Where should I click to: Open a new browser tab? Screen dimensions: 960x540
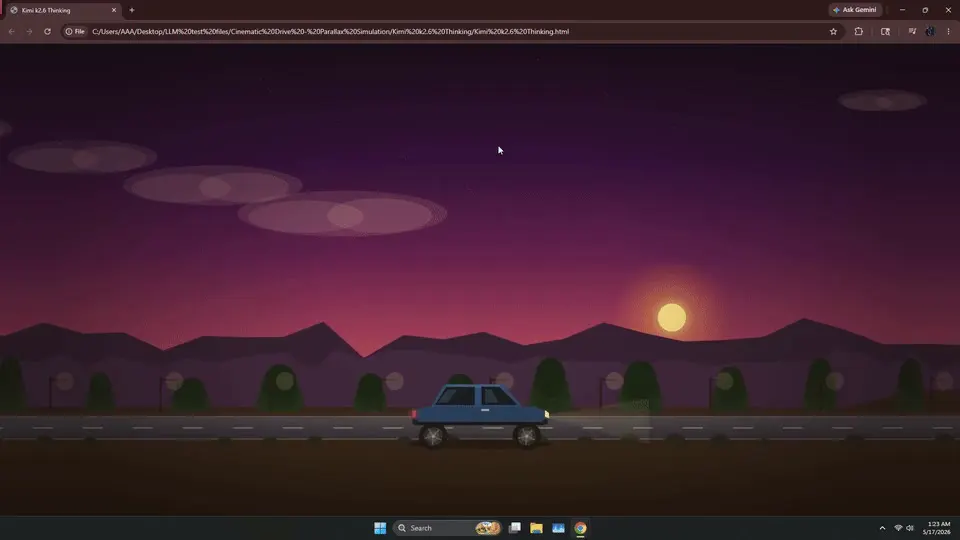tap(132, 10)
